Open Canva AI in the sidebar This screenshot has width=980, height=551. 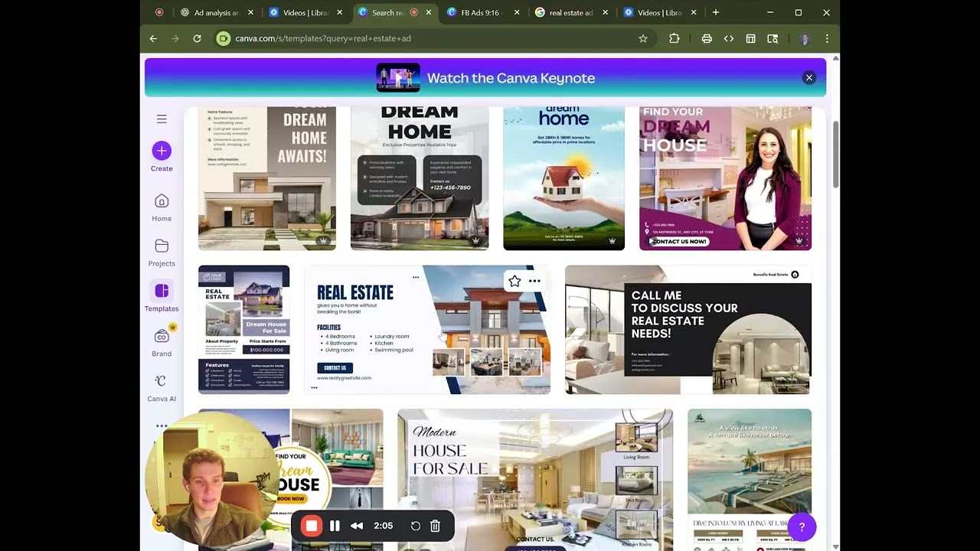pyautogui.click(x=162, y=388)
